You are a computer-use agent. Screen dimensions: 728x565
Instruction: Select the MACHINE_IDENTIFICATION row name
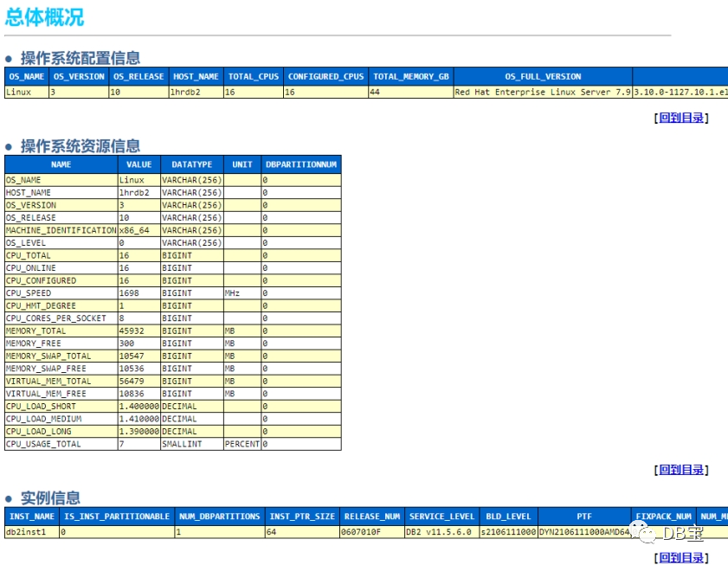pyautogui.click(x=61, y=230)
